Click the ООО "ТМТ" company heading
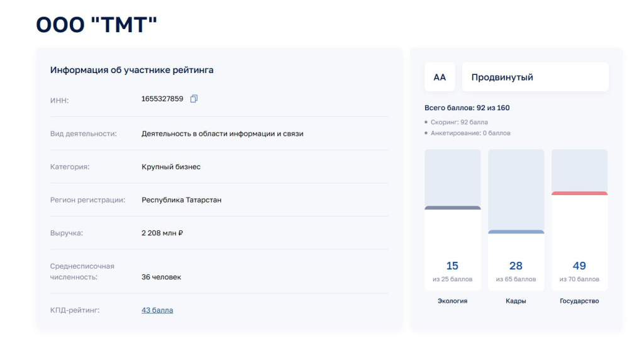 96,24
